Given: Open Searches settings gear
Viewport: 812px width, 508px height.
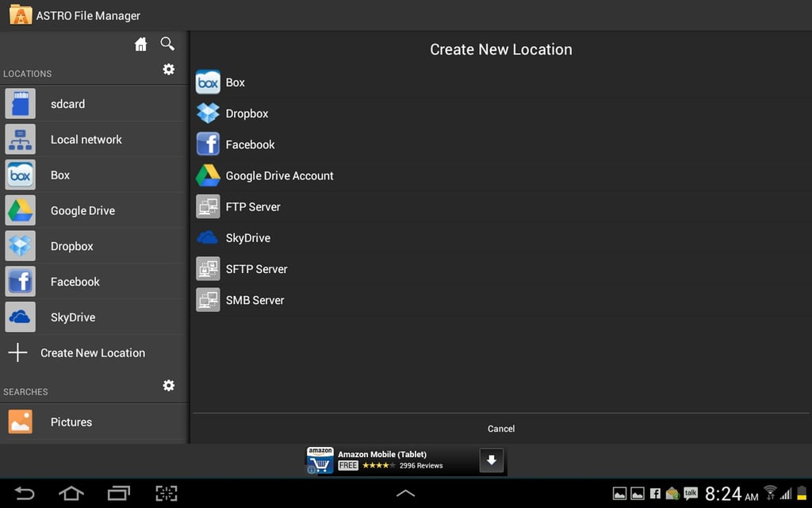Looking at the screenshot, I should (x=169, y=385).
